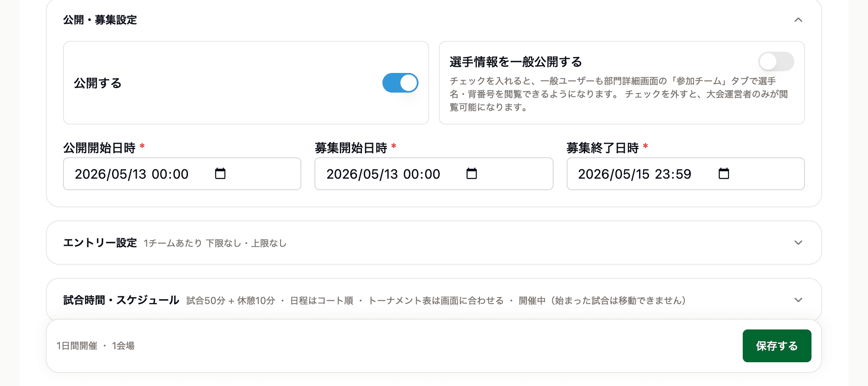Open calendar picker for 募集開始日時
This screenshot has height=386, width=868.
[472, 174]
